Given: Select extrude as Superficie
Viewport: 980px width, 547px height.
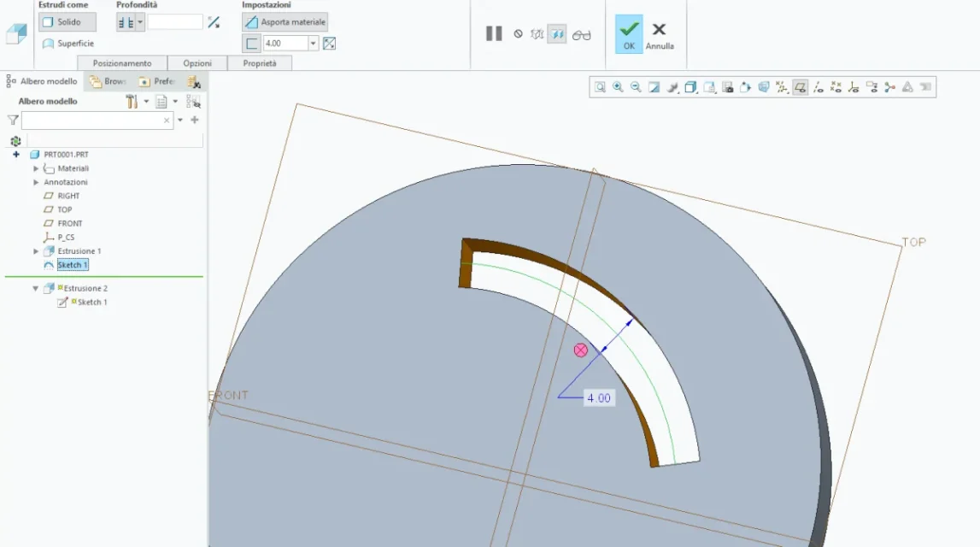Looking at the screenshot, I should pos(68,43).
